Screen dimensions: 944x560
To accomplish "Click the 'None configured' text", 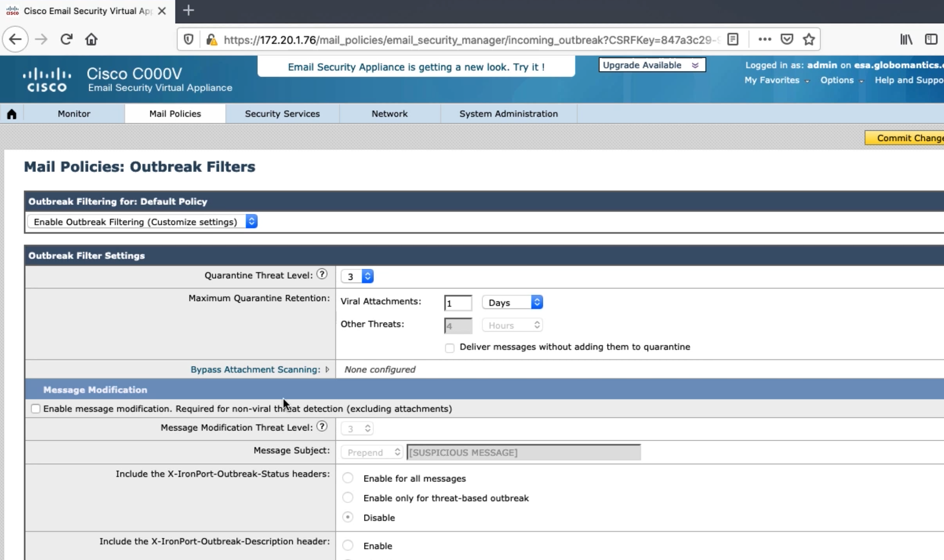I will tap(380, 369).
